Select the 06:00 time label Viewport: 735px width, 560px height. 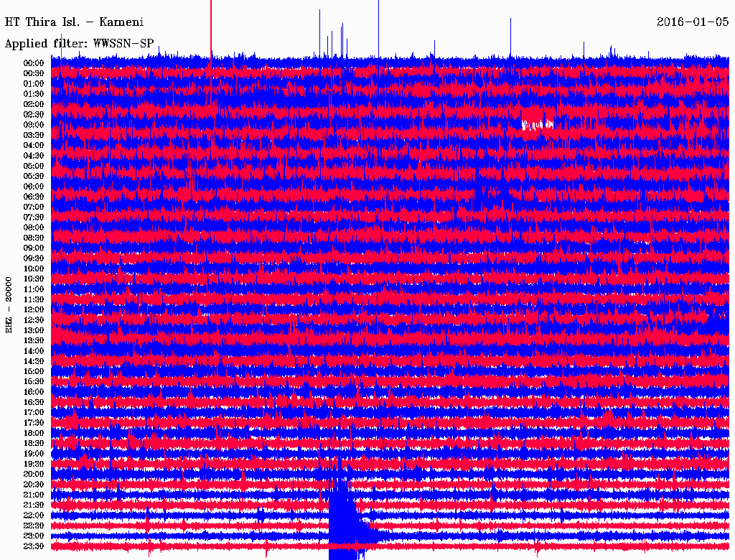click(34, 186)
